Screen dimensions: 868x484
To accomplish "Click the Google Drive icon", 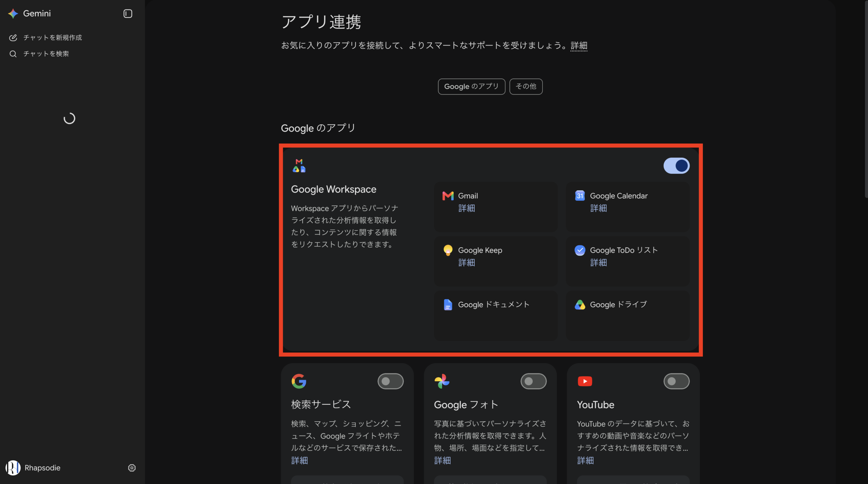I will (580, 305).
